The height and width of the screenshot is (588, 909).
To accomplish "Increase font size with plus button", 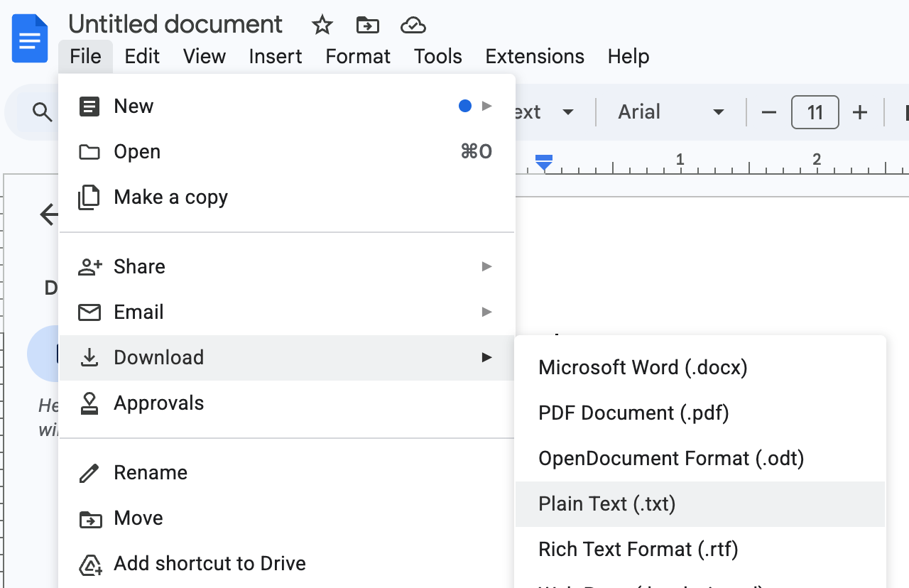I will click(x=860, y=112).
